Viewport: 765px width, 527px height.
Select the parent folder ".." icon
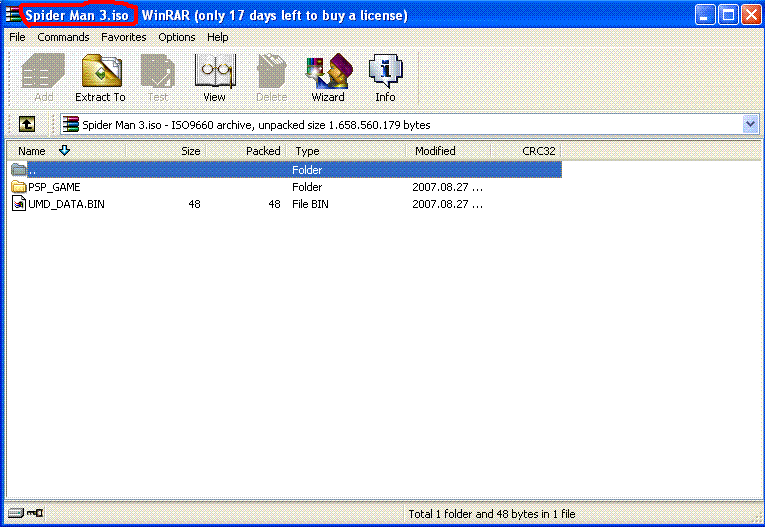pos(19,169)
